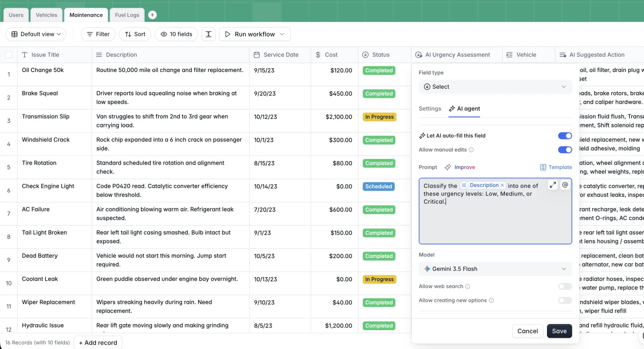Toggle Let AI auto-fill this field

565,136
